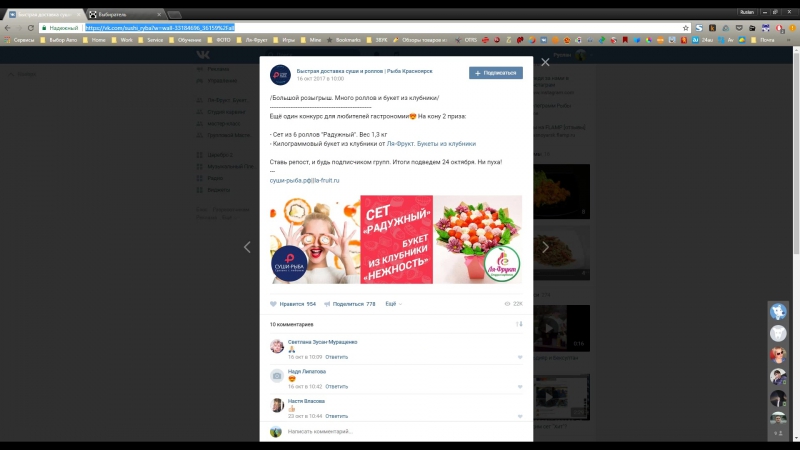Open the group name link in post header
The image size is (800, 450).
(x=364, y=71)
